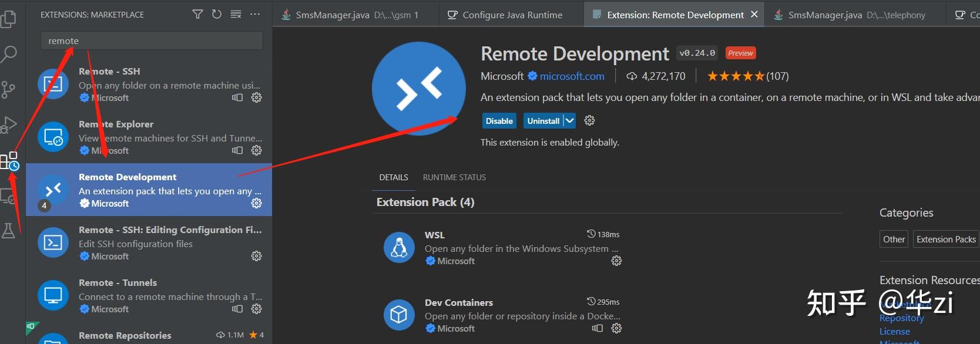980x344 pixels.
Task: Select Remote Development extension in list
Action: pyautogui.click(x=149, y=190)
